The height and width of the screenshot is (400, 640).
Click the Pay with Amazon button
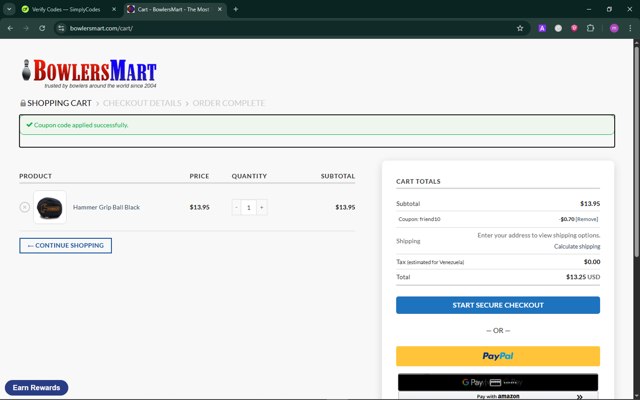(498, 396)
